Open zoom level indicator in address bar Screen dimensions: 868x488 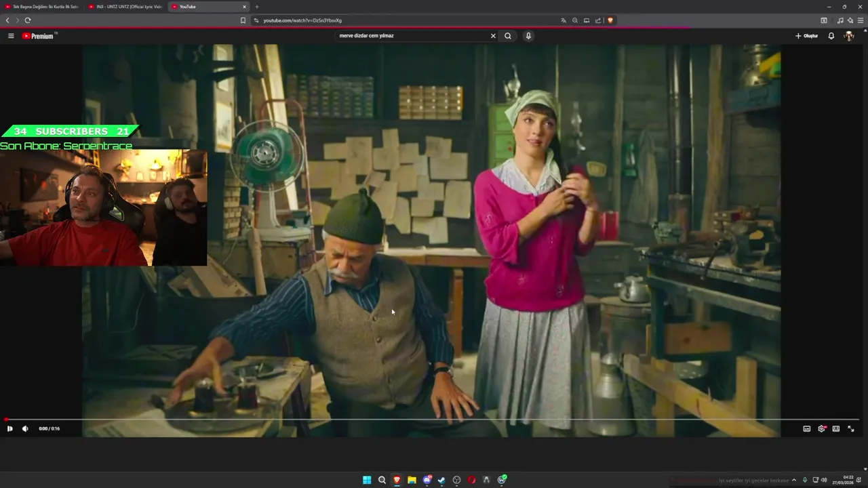(x=575, y=20)
